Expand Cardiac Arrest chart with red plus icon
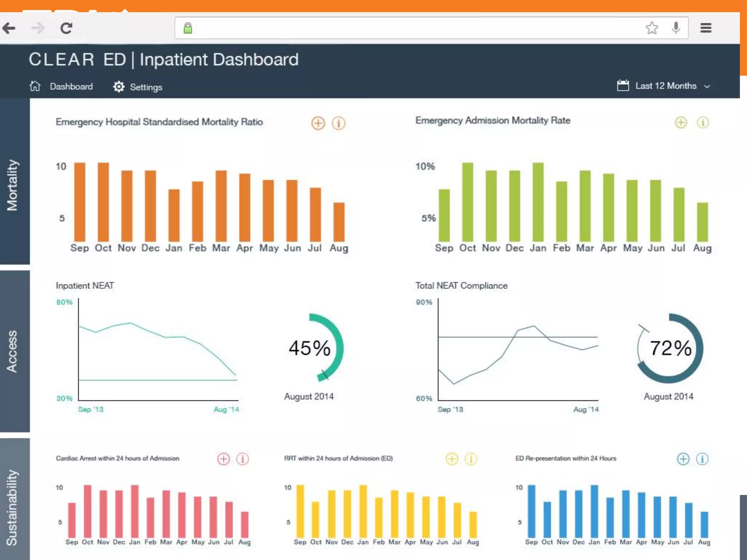 coord(224,459)
